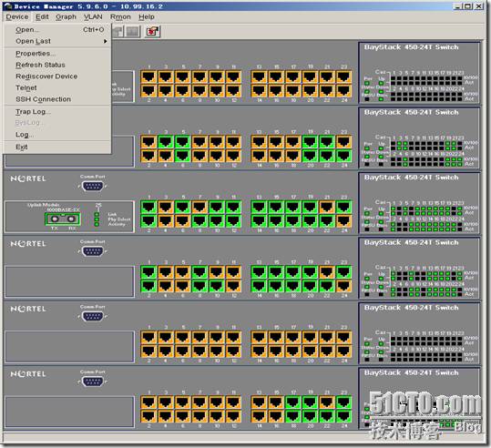Open Log... from the Device menu

(x=57, y=135)
